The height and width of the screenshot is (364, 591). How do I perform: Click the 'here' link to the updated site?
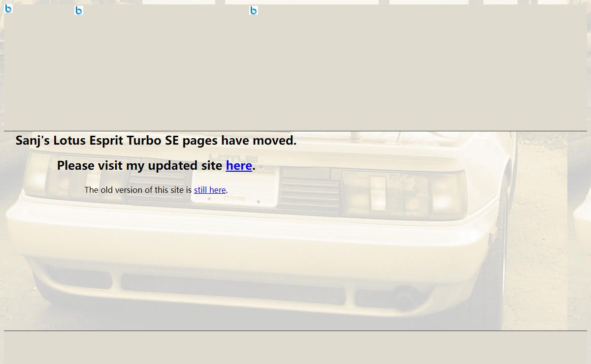[x=239, y=166]
